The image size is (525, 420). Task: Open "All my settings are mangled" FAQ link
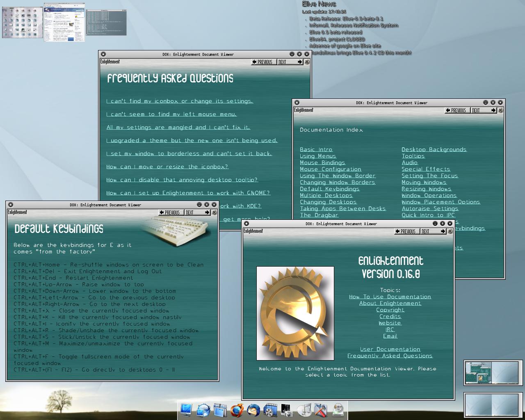tap(178, 128)
